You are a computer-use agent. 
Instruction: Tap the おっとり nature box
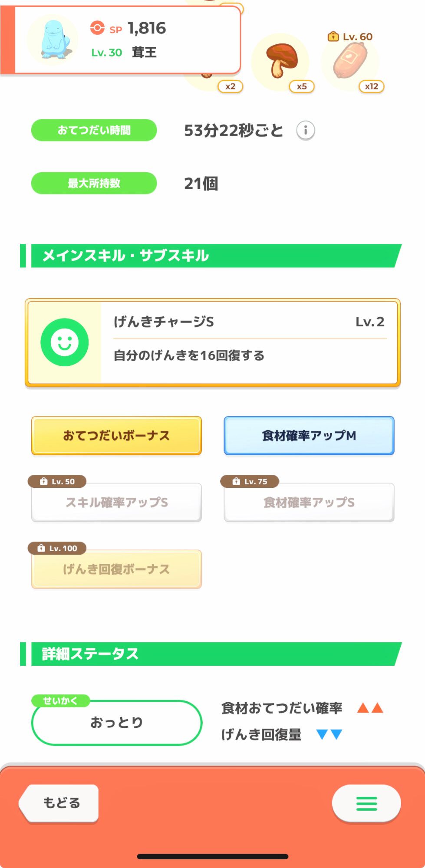point(116,723)
